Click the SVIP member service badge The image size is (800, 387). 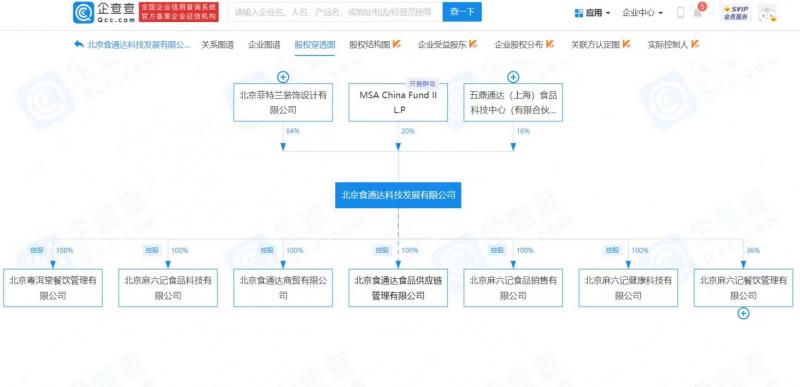click(x=736, y=13)
